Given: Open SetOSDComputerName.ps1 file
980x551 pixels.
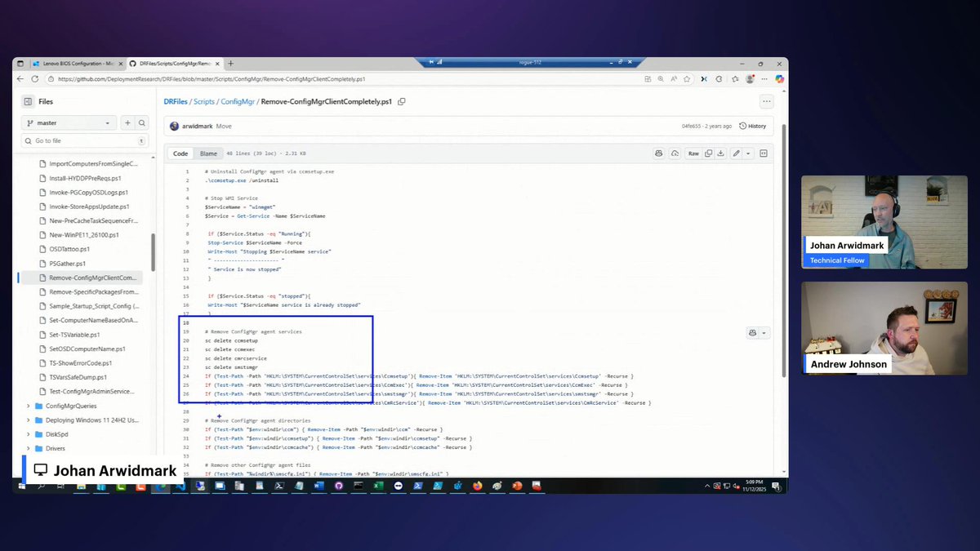Looking at the screenshot, I should click(87, 349).
